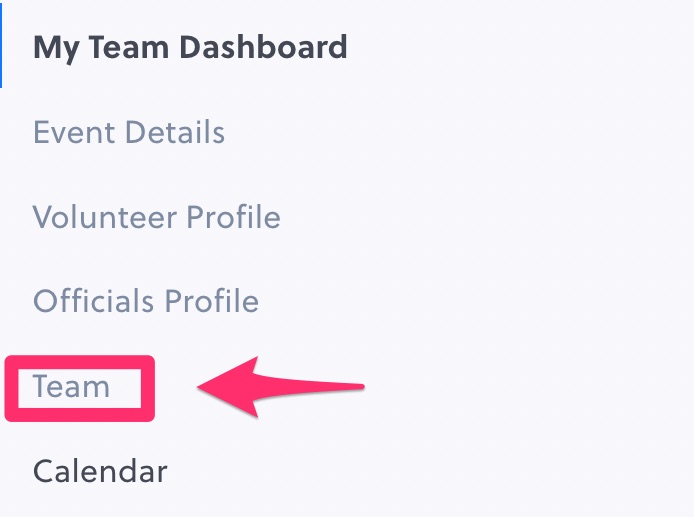Navigate to Team in the navigation list

pos(71,386)
